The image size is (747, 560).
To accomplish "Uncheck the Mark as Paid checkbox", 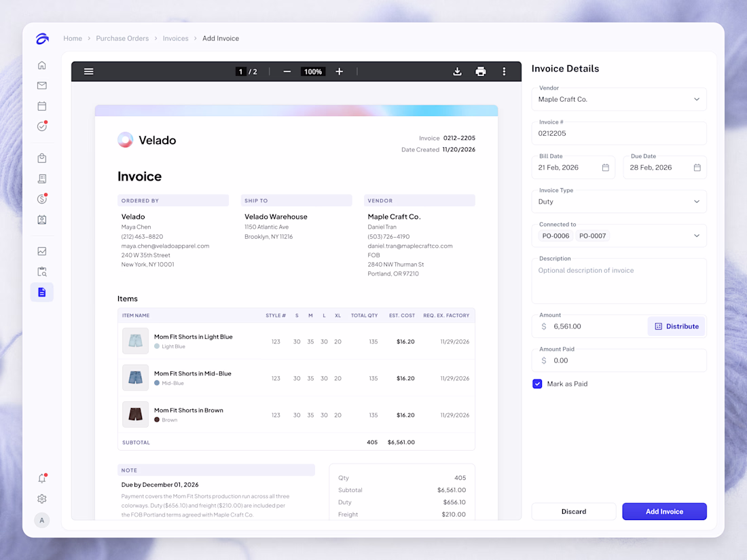I will pos(537,384).
